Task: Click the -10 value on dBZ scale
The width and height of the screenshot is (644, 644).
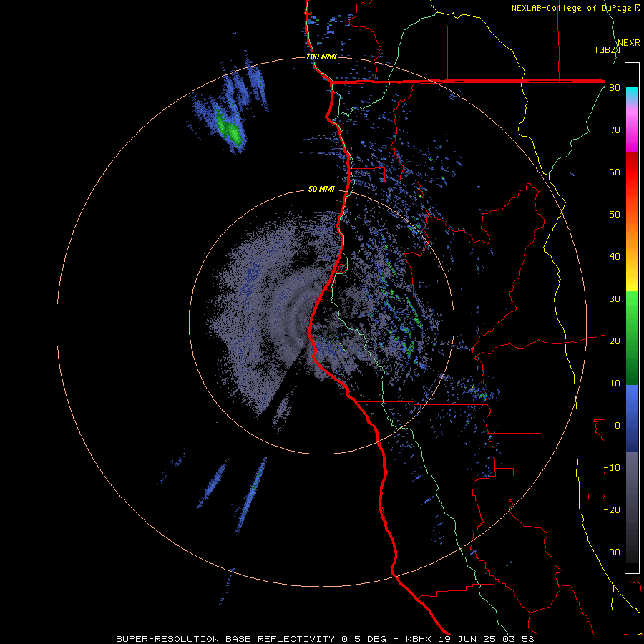Action: click(x=612, y=468)
